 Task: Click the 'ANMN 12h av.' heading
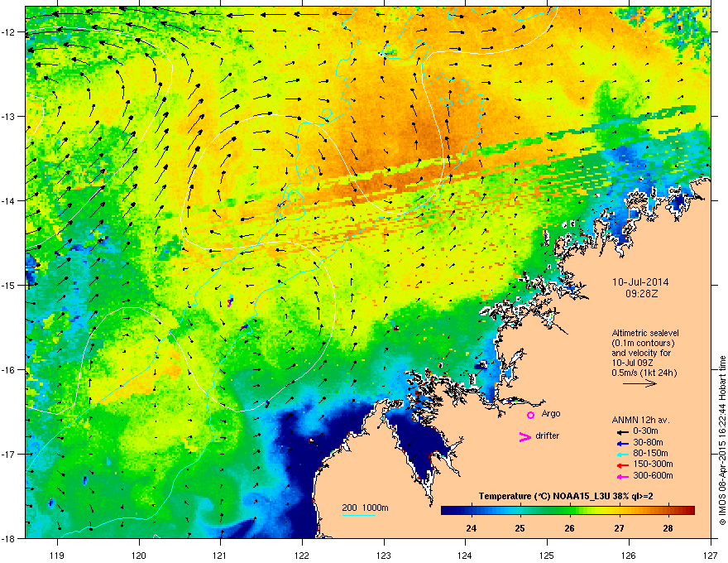[640, 420]
